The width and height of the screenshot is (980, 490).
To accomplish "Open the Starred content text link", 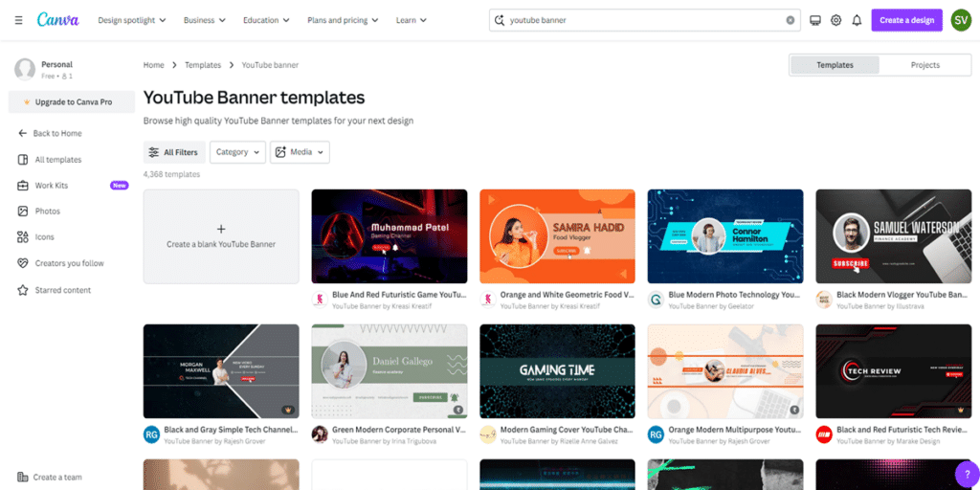I will coord(62,290).
